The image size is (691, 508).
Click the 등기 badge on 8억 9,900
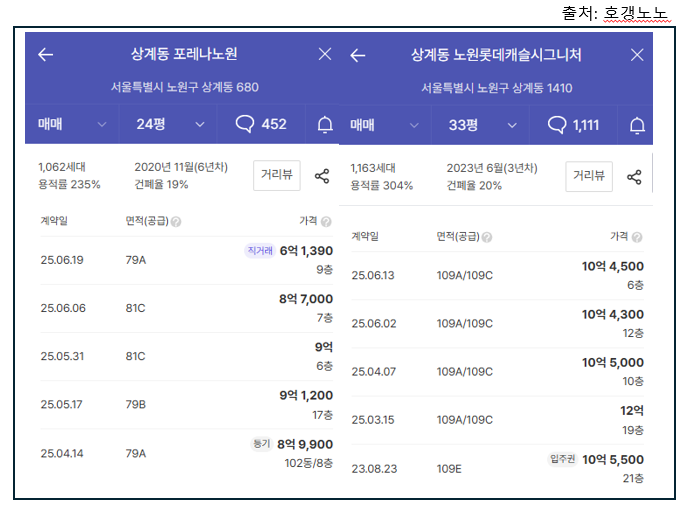click(x=261, y=444)
